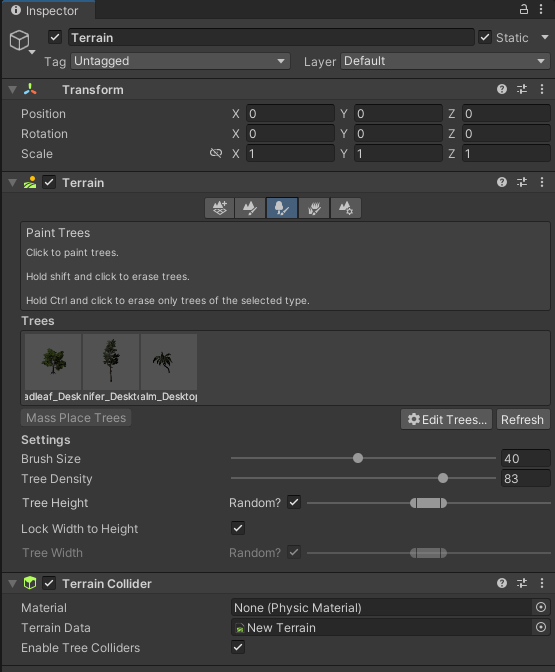Open Terrain Collider presets

[x=522, y=583]
